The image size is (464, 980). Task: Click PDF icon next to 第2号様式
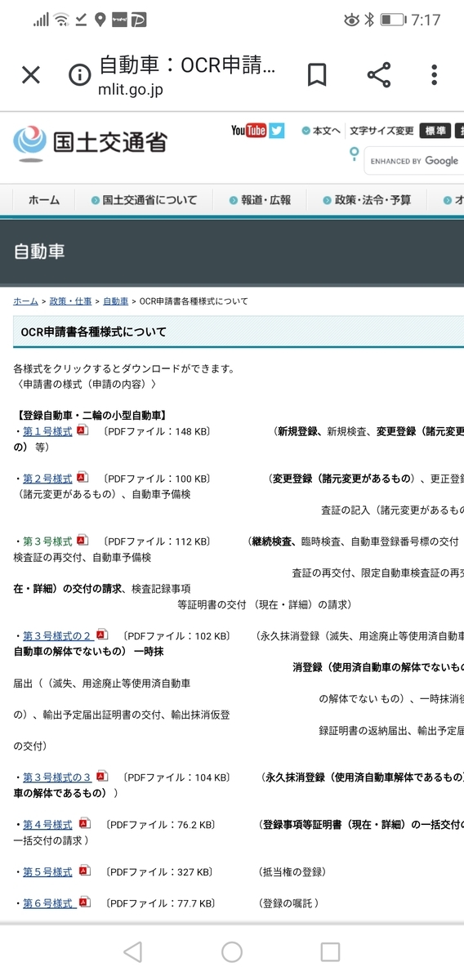[83, 478]
